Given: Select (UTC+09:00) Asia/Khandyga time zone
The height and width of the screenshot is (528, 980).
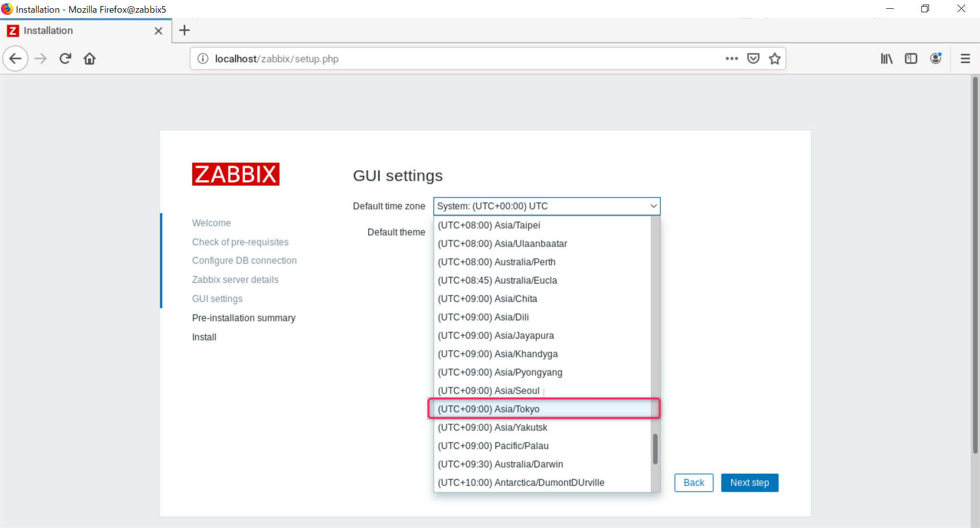Looking at the screenshot, I should pyautogui.click(x=543, y=354).
